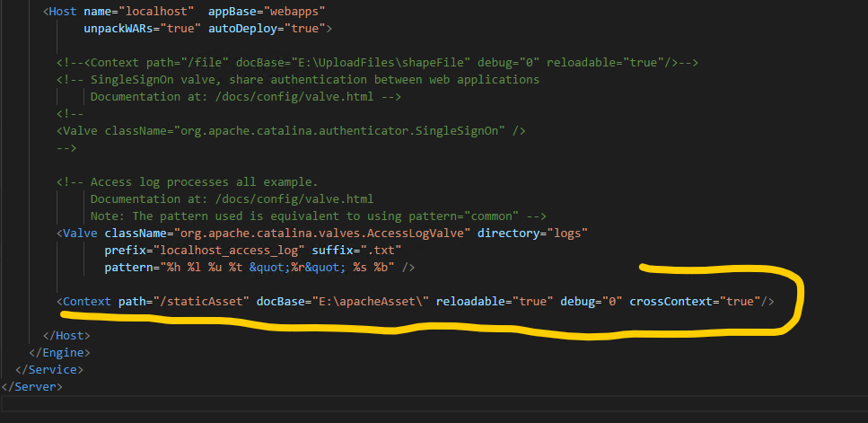The height and width of the screenshot is (423, 868).
Task: Click the Context tag name on the staticAsset line
Action: tap(87, 301)
